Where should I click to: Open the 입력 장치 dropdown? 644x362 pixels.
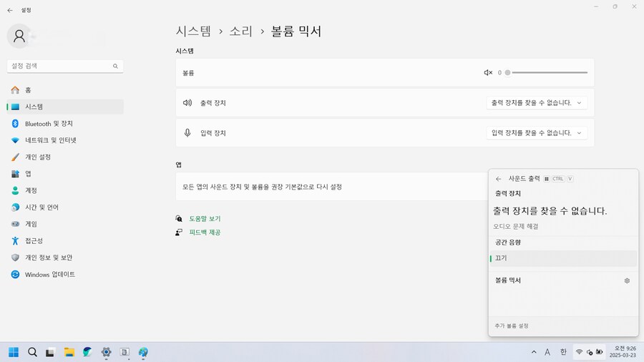point(537,133)
